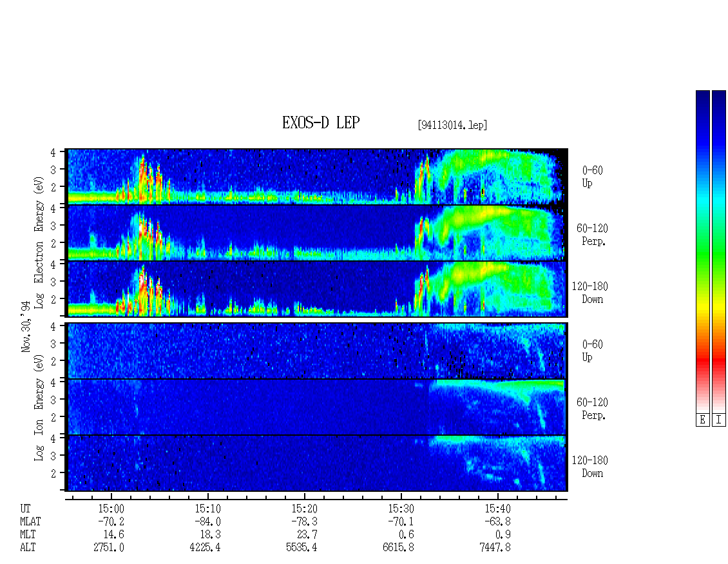Click the ion color scale bar above I
Viewport: 728px width, 564px height.
[719, 251]
